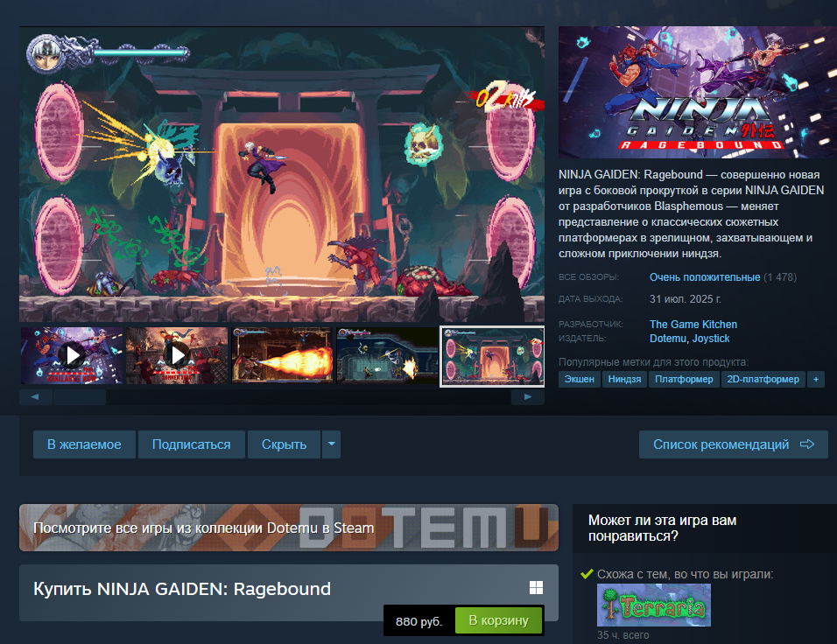Click the Скрыть button
The image size is (837, 644).
(284, 444)
